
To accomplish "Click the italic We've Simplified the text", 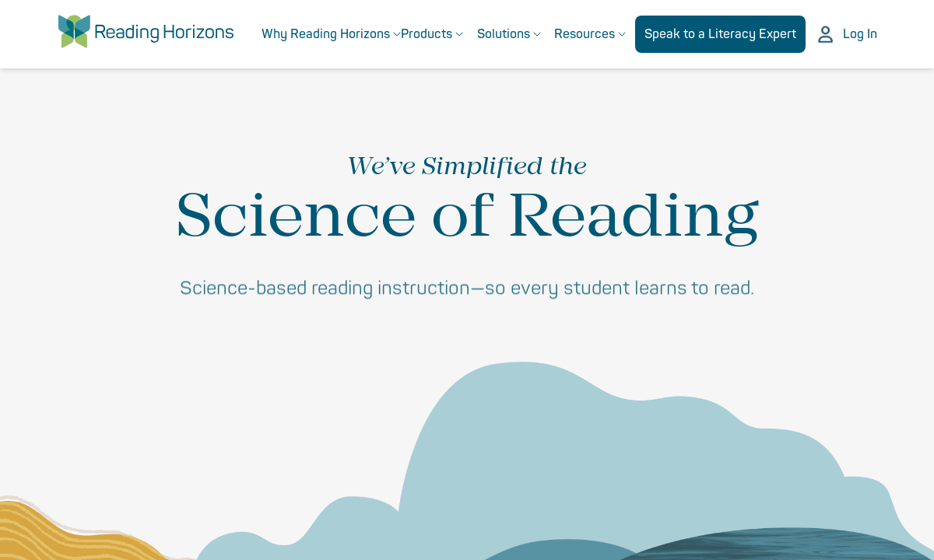I will pos(467,166).
